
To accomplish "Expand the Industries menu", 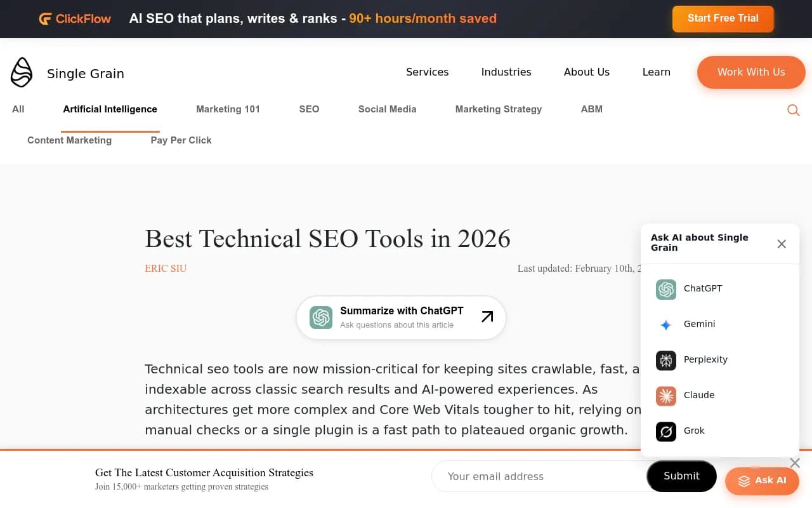I will click(506, 72).
